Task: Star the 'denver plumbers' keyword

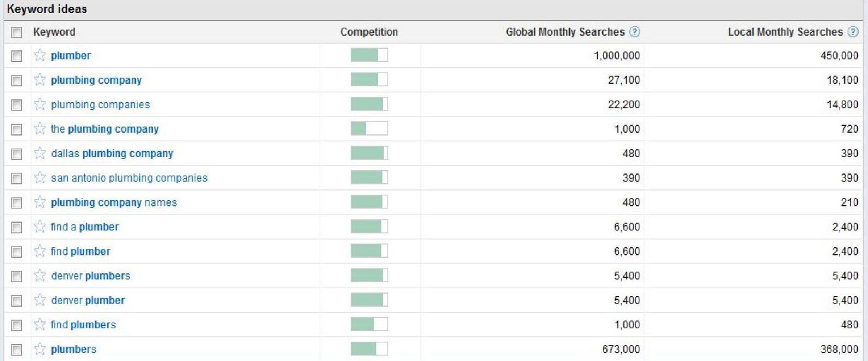Action: click(x=39, y=276)
